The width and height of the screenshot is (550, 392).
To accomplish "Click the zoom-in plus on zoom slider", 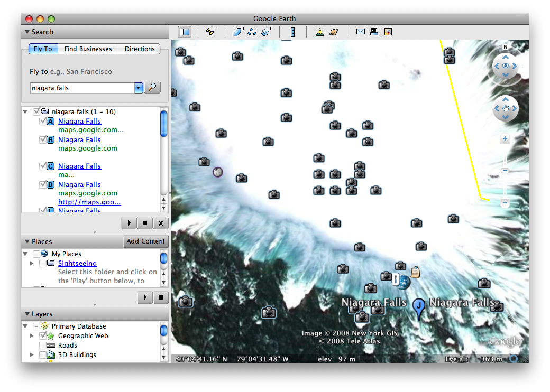I will click(505, 139).
